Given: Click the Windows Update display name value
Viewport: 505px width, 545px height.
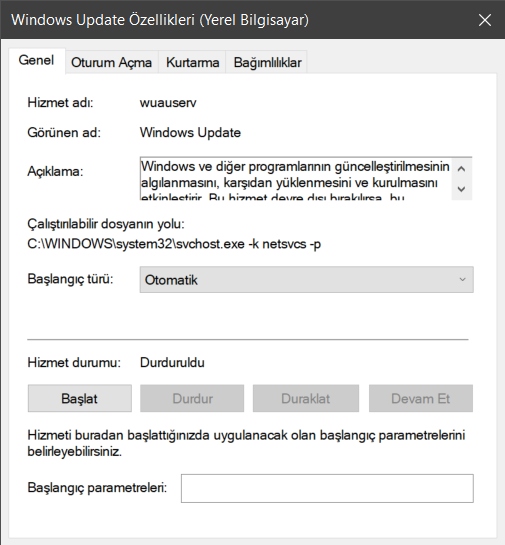Looking at the screenshot, I should (x=190, y=133).
